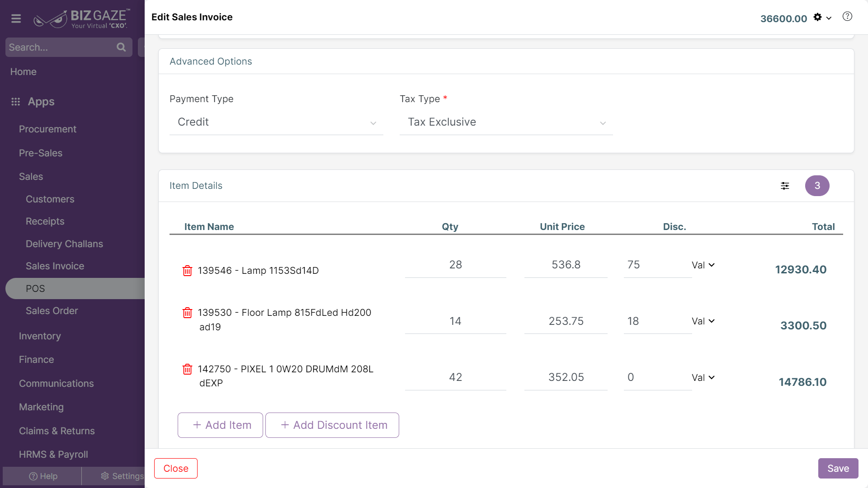Click the Add Item button

[x=220, y=425]
